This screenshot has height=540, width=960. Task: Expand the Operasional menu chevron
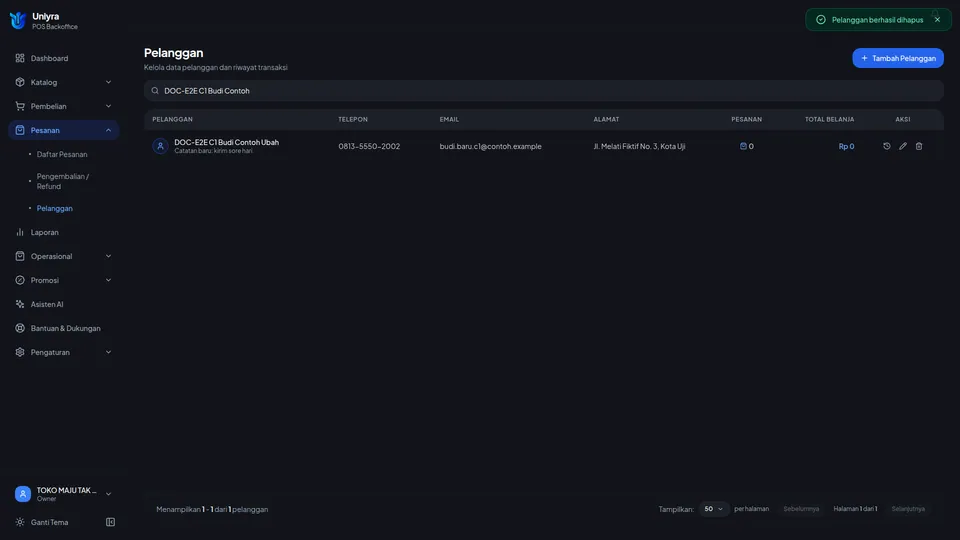pos(108,256)
